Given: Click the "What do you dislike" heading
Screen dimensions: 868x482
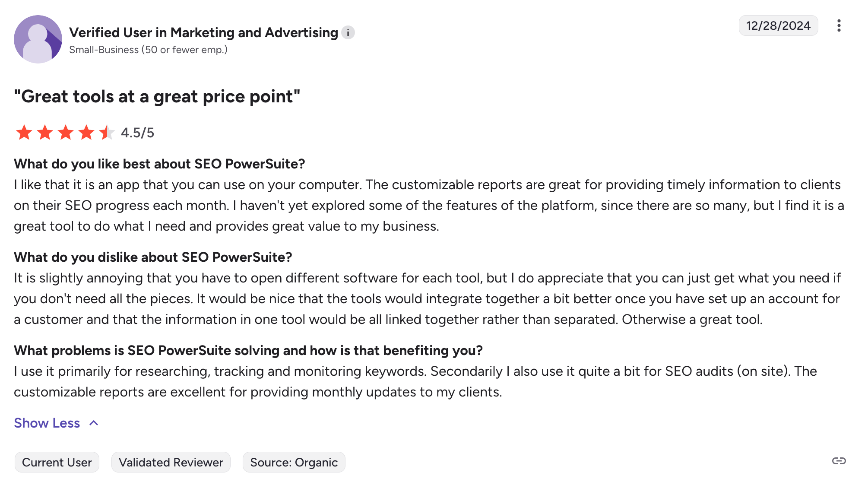Looking at the screenshot, I should (x=153, y=257).
